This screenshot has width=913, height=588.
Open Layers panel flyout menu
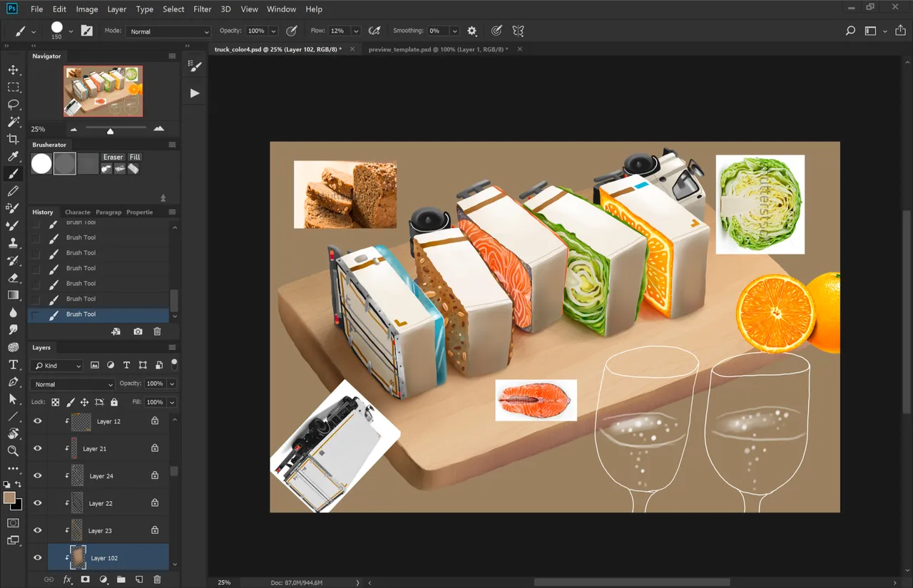[172, 347]
